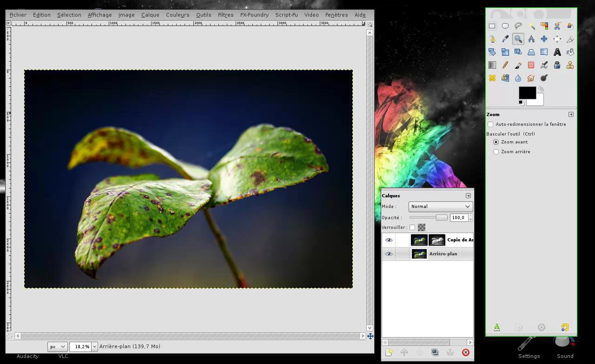Viewport: 595px width, 364px height.
Task: Activate the Move tool
Action: (544, 39)
